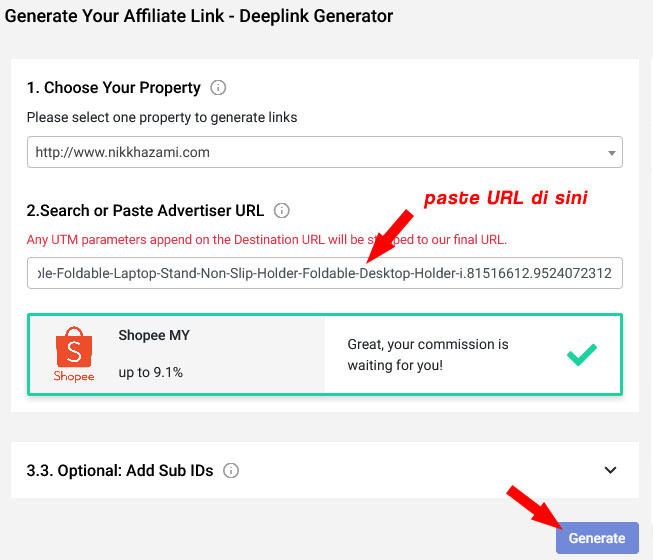Viewport: 653px width, 560px height.
Task: Click the "1. Choose Your Property" heading
Action: pos(113,88)
